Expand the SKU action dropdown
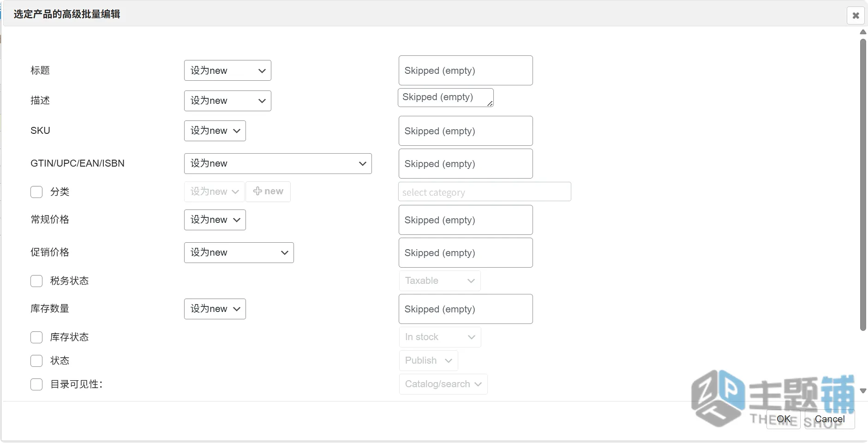The image size is (868, 443). pos(215,131)
